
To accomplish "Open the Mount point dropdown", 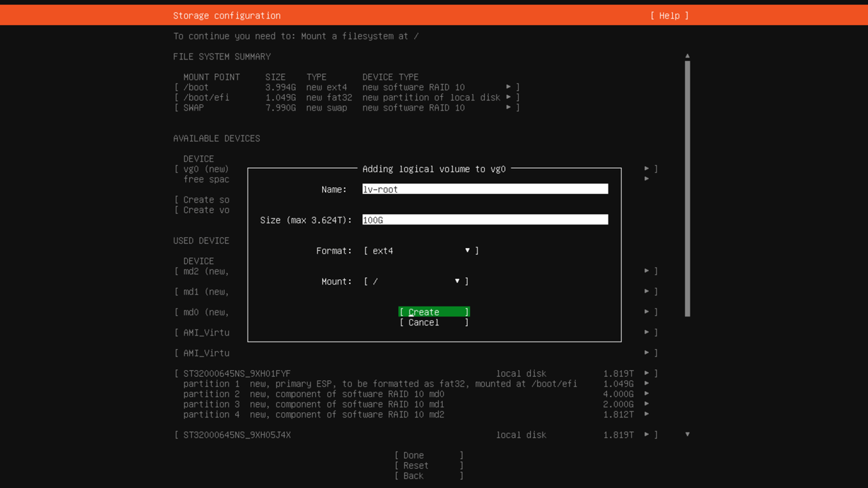I will click(416, 281).
